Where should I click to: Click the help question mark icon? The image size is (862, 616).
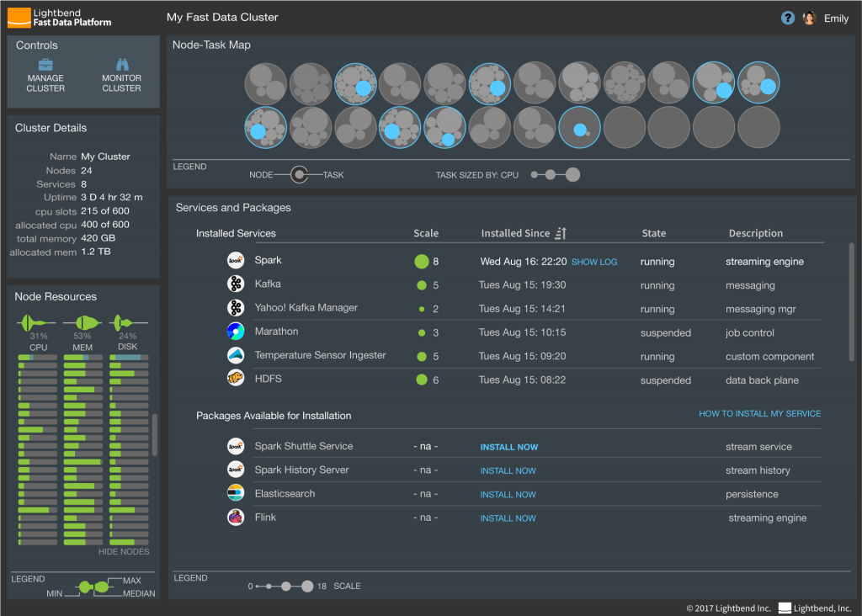point(787,19)
